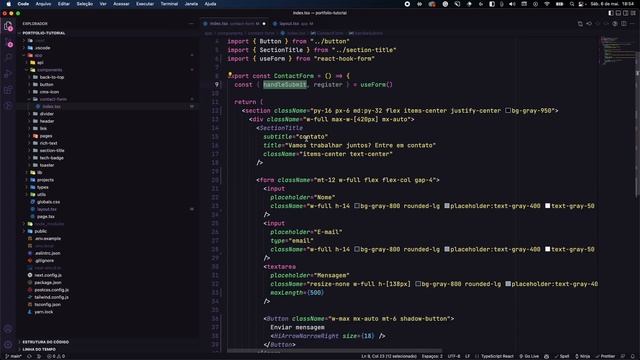The image size is (640, 360).
Task: Open the Explorer panel more actions ellipsis
Action: pos(191,24)
